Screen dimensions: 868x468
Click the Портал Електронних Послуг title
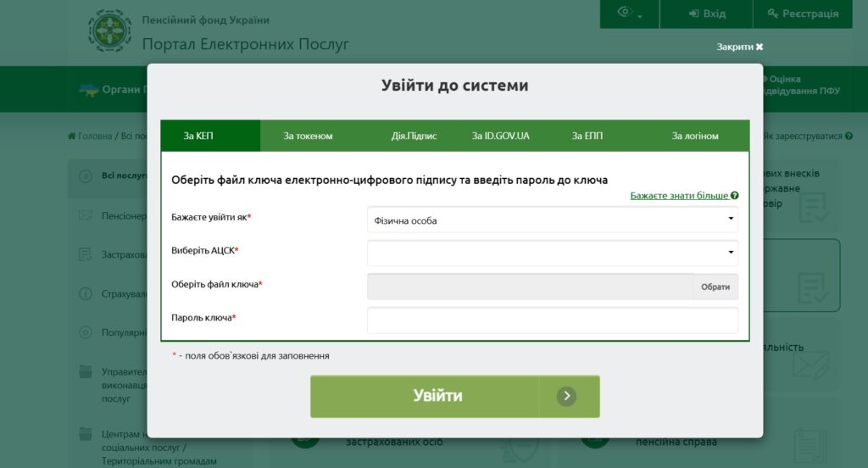(x=245, y=44)
